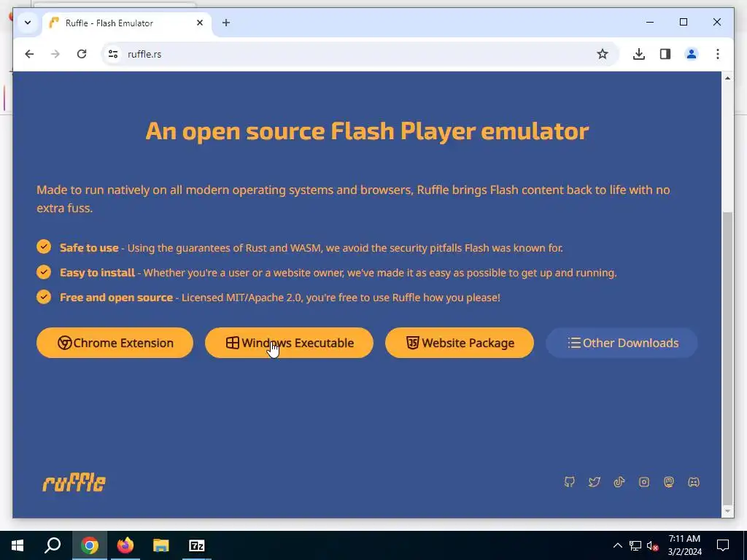Minimize the Chrome window
This screenshot has width=747, height=560.
[x=650, y=22]
